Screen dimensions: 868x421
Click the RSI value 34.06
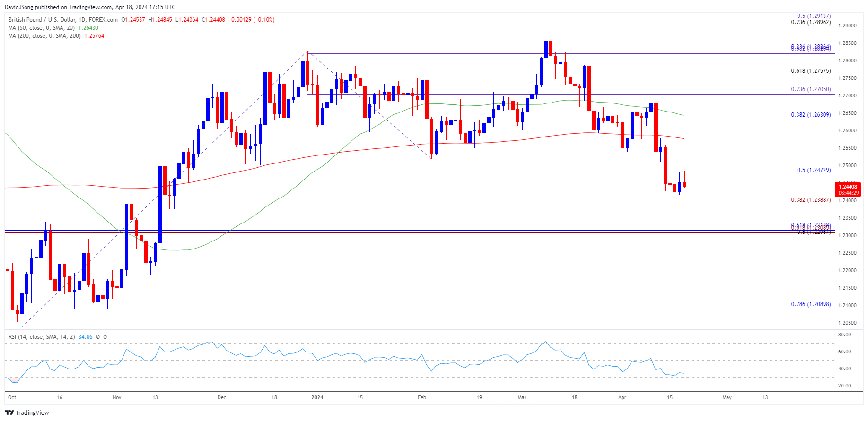(x=85, y=337)
